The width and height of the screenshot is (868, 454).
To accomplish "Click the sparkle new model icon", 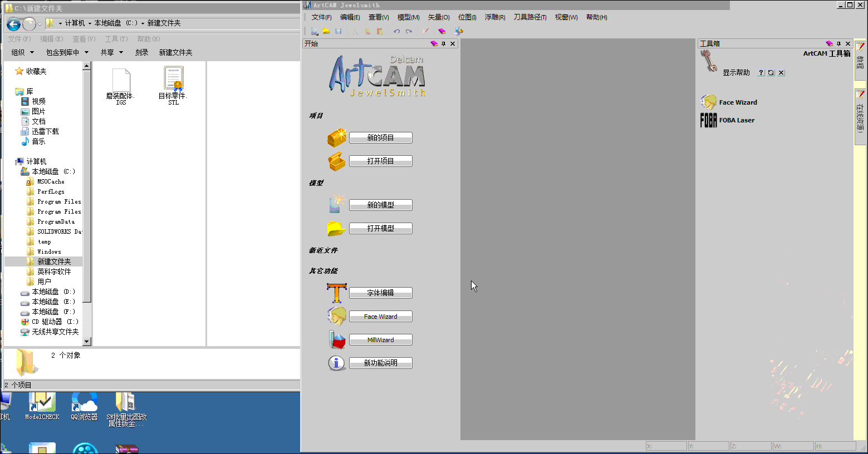I will coord(337,204).
